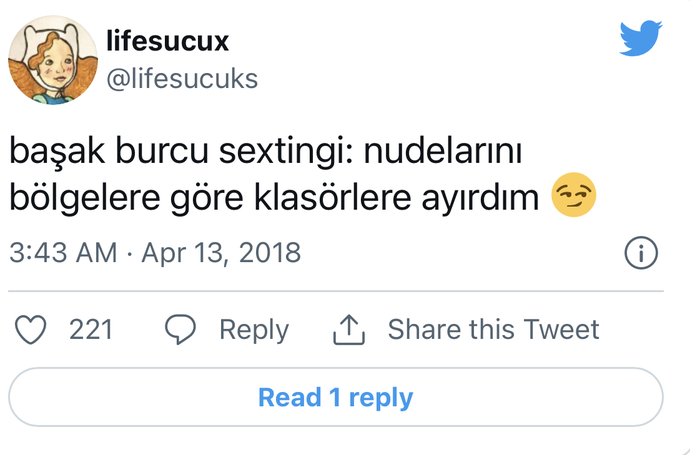This screenshot has height=455, width=690.
Task: Click the reply speech bubble icon
Action: coord(181,329)
